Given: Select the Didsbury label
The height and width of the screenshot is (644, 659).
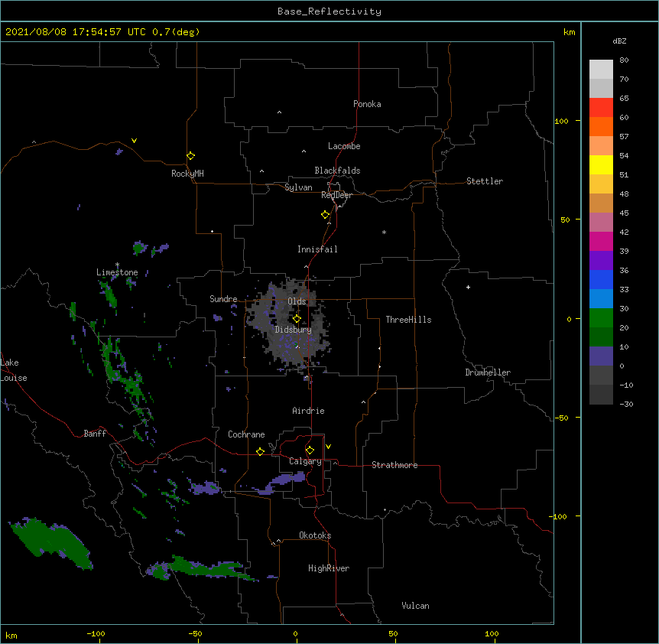Looking at the screenshot, I should click(x=294, y=330).
